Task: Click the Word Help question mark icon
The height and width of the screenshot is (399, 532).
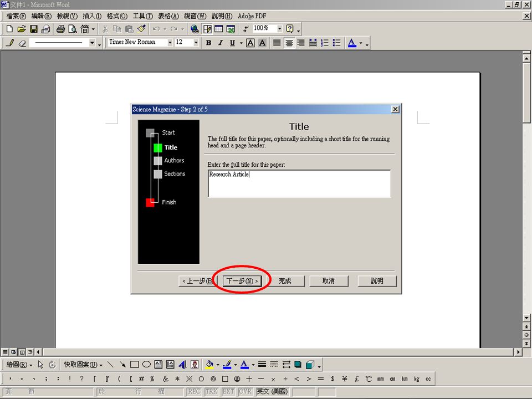Action: pyautogui.click(x=289, y=29)
